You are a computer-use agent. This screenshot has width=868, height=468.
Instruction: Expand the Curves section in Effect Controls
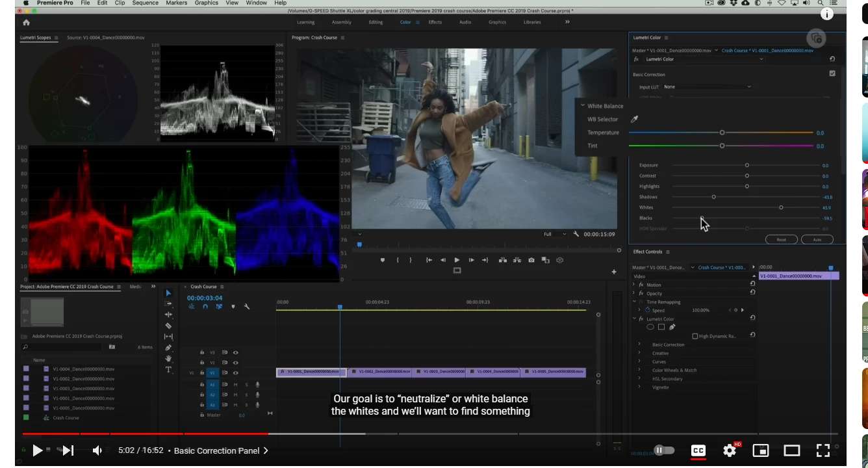point(639,361)
